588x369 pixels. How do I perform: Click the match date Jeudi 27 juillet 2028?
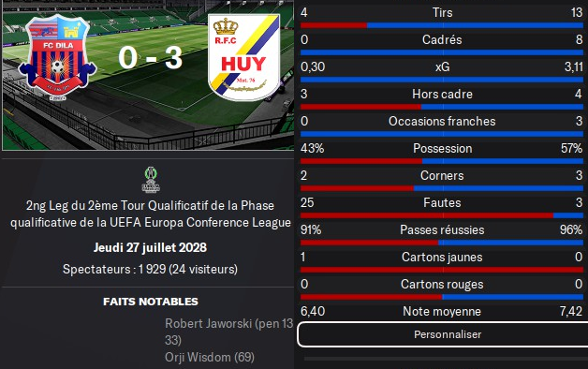150,247
